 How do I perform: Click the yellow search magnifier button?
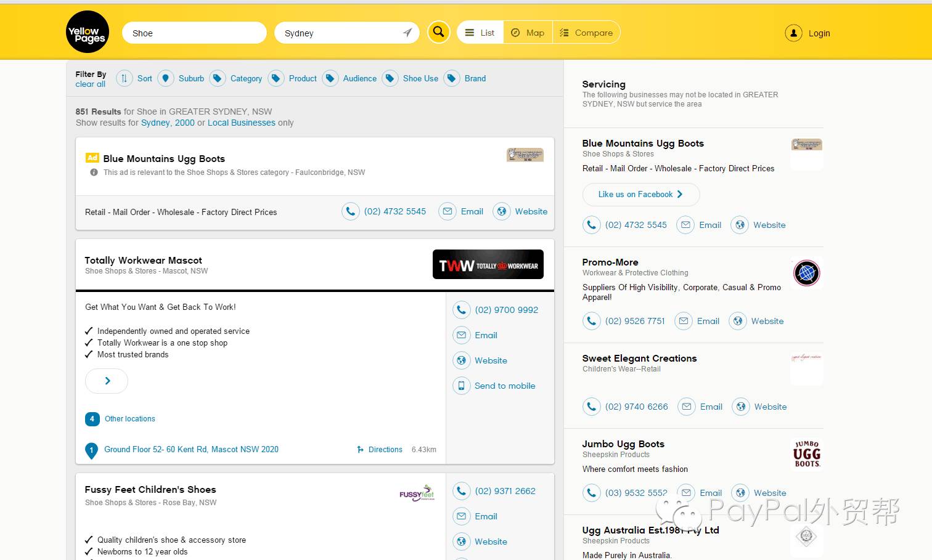click(438, 32)
